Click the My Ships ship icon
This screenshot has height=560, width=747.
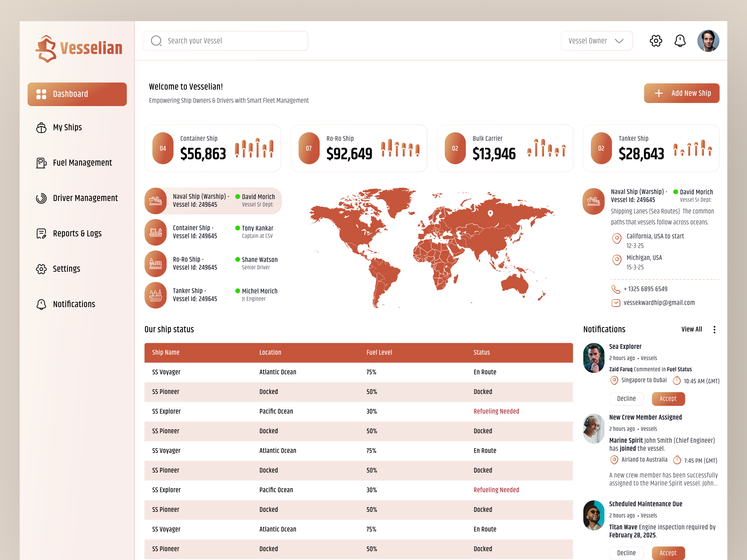[41, 128]
